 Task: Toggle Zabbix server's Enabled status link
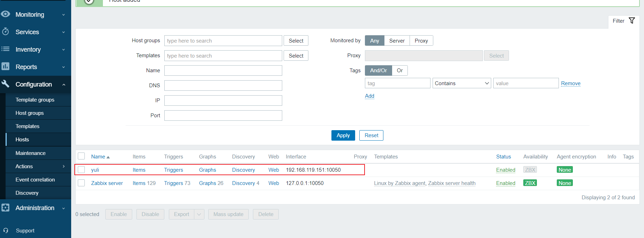[x=506, y=183]
